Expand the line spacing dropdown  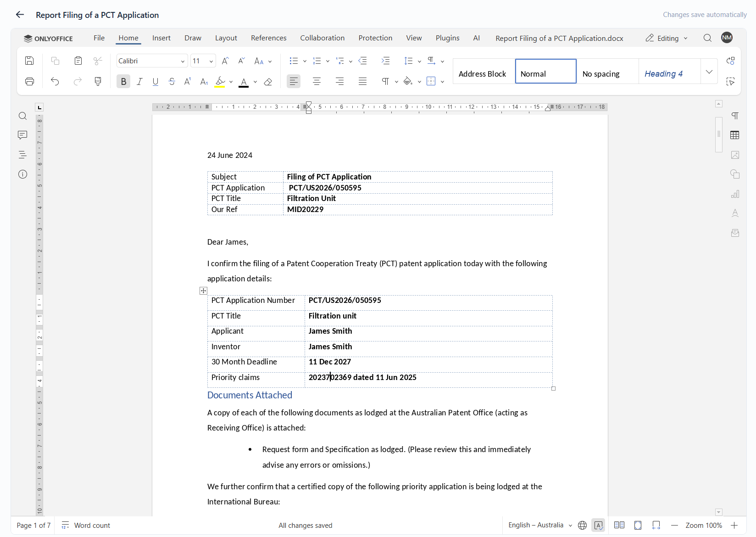[x=419, y=61]
